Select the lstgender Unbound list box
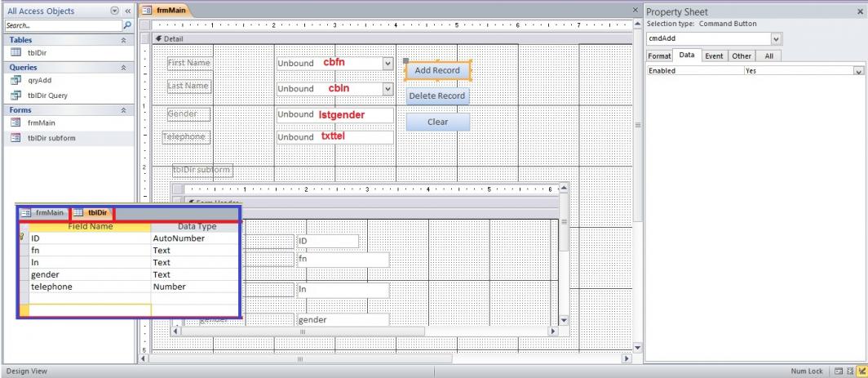Viewport: 868px width, 378px height. pyautogui.click(x=335, y=115)
